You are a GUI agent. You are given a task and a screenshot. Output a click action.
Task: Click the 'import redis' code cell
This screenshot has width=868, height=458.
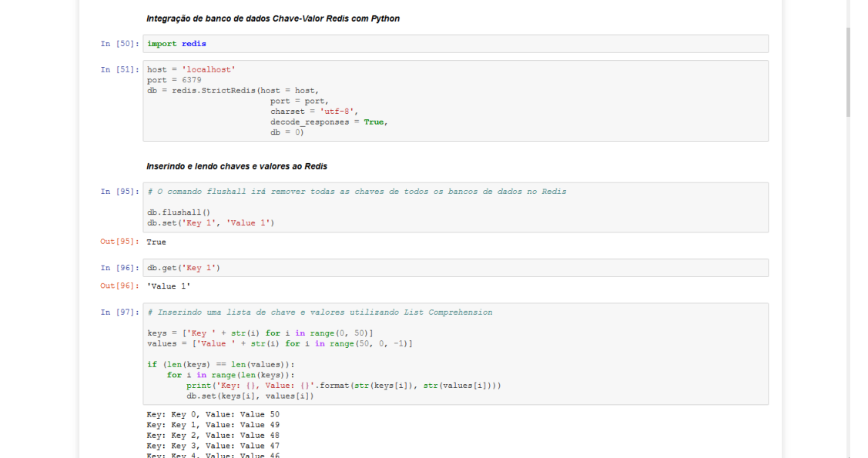(x=456, y=44)
